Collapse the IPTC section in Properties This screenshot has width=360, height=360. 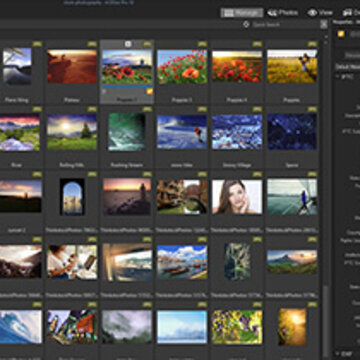coord(337,76)
